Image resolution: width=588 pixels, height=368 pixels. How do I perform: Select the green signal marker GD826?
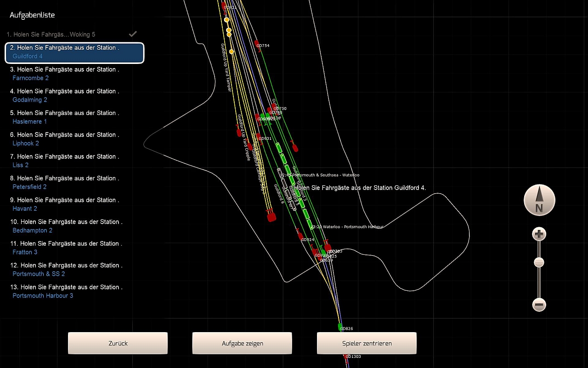340,327
